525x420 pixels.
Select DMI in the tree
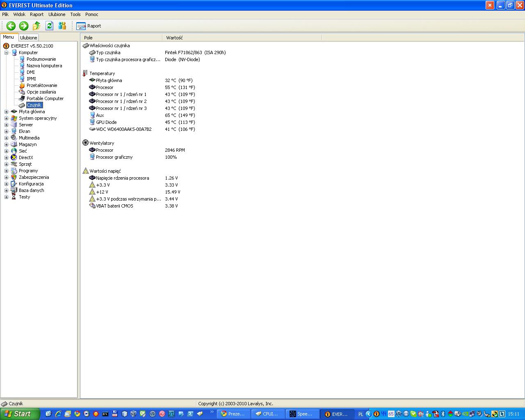point(31,72)
